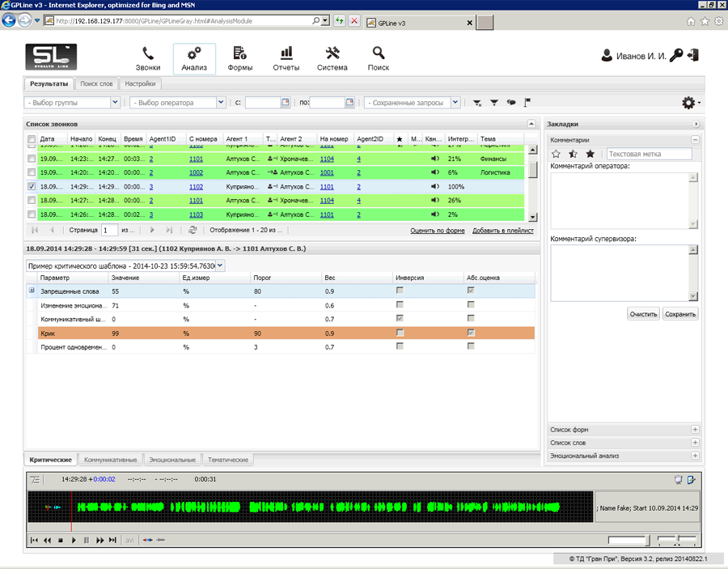
Task: Open the Отчеты (Reports) module
Action: coord(286,58)
